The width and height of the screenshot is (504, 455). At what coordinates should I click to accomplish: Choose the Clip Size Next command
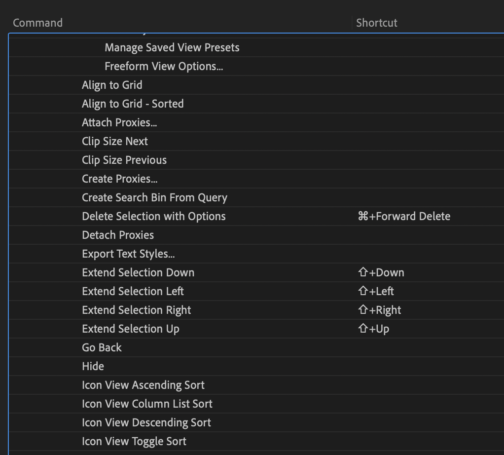tap(115, 141)
